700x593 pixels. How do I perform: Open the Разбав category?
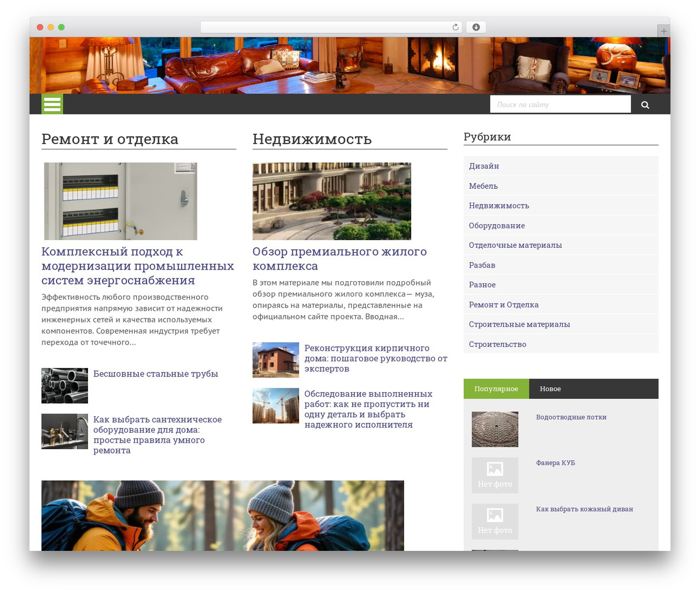tap(561, 265)
